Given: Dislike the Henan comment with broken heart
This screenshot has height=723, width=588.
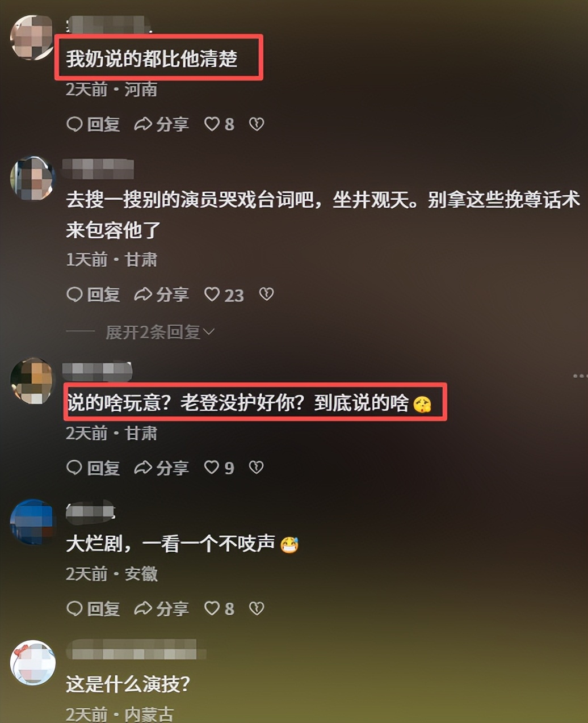Looking at the screenshot, I should [x=257, y=124].
